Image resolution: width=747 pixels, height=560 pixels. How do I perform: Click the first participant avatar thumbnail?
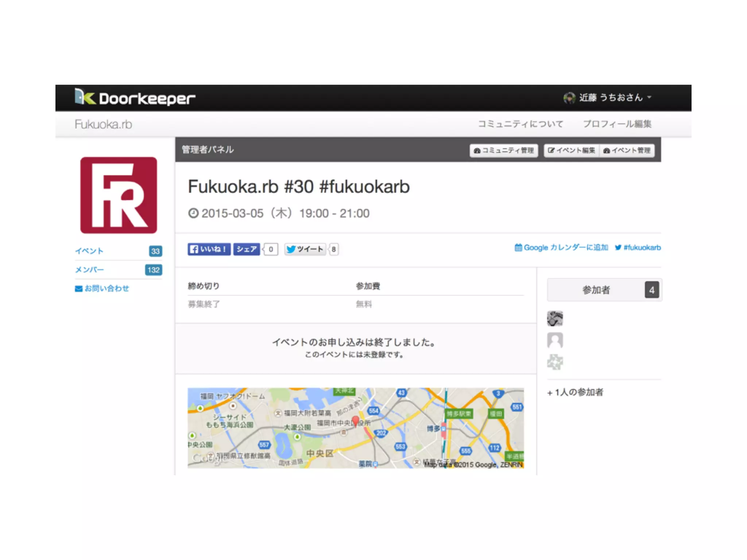555,319
